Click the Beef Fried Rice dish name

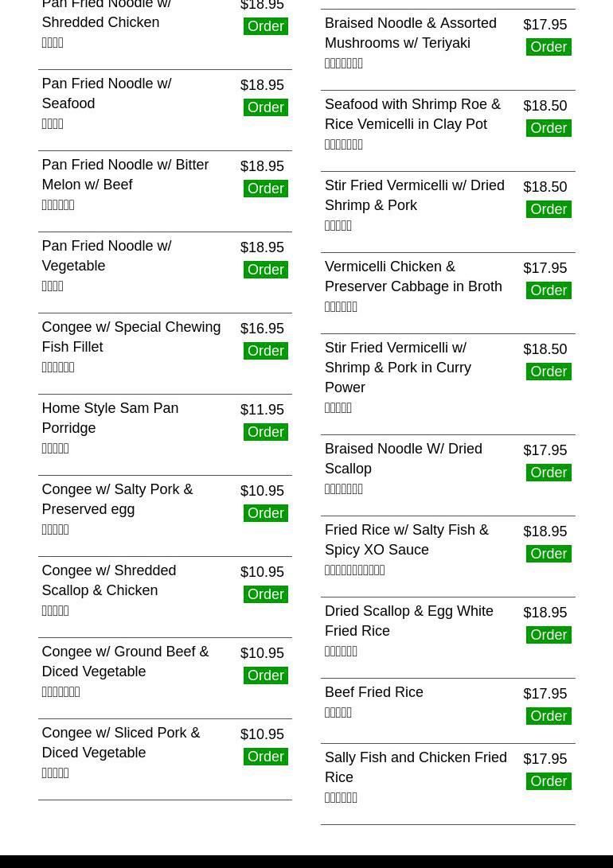pyautogui.click(x=373, y=692)
